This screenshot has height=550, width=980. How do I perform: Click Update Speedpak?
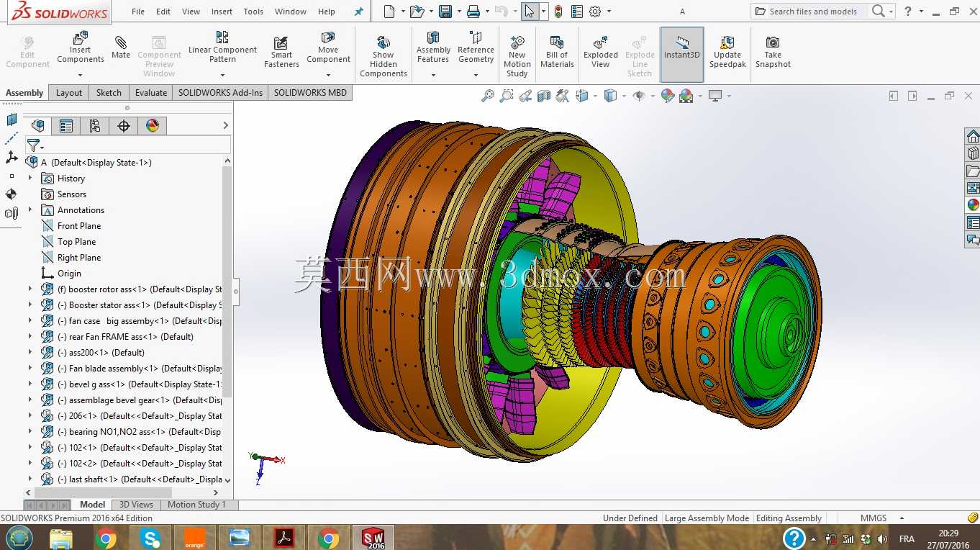(727, 53)
